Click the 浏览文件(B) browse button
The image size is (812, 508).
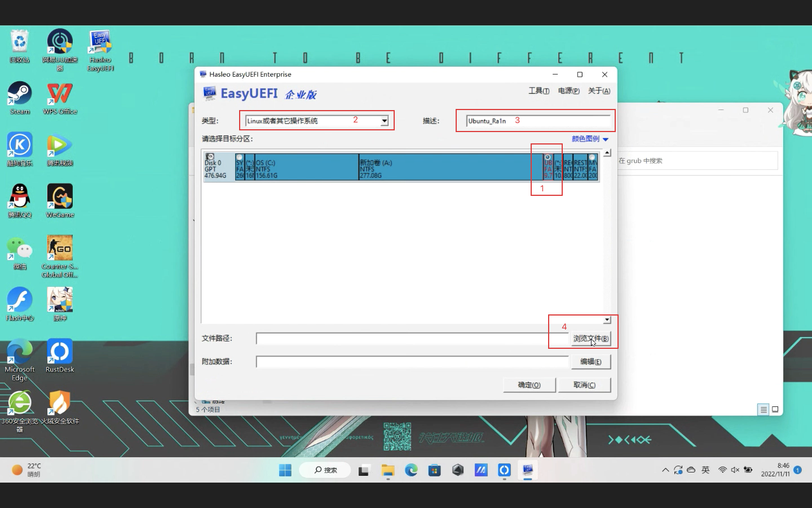tap(591, 339)
